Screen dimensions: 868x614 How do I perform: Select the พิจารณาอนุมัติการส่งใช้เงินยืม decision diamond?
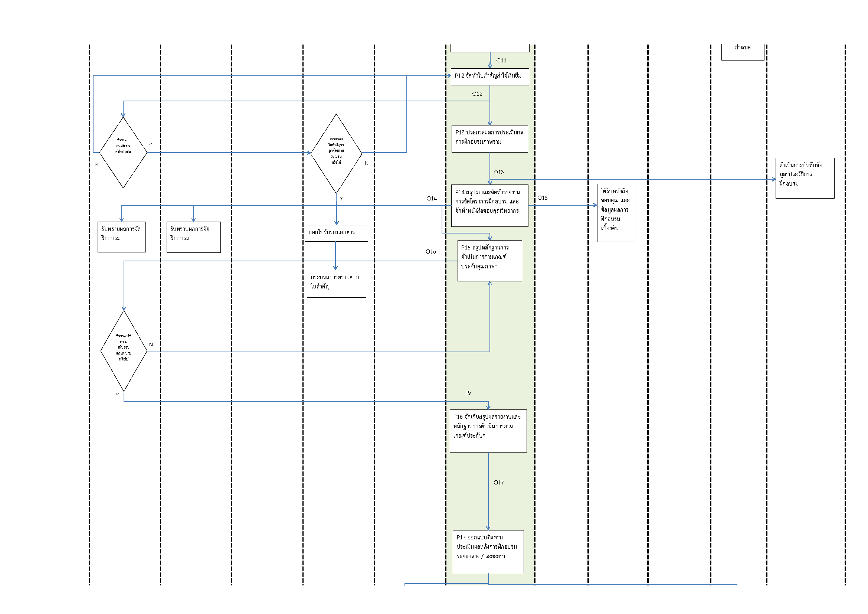pyautogui.click(x=123, y=152)
